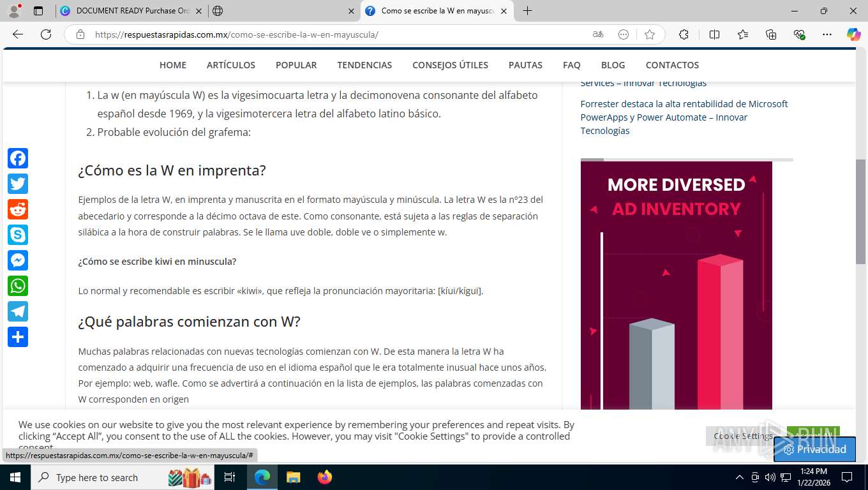Open BLOG menu item
The image size is (868, 490).
pyautogui.click(x=613, y=65)
